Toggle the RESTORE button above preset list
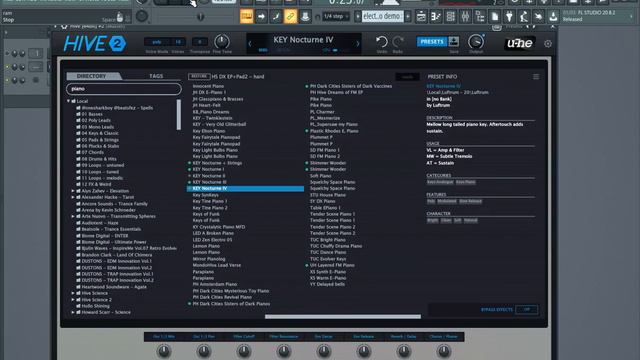The height and width of the screenshot is (360, 640). click(x=199, y=76)
